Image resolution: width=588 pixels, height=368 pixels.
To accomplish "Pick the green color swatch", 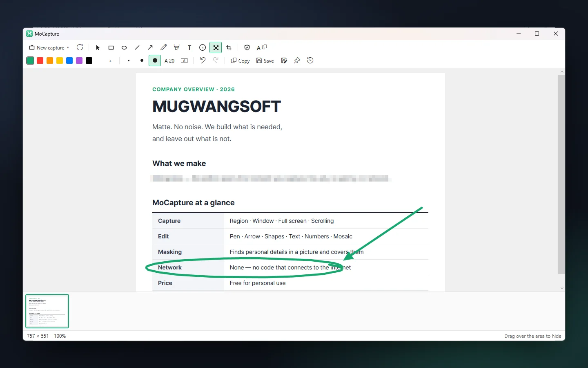I will pyautogui.click(x=30, y=61).
